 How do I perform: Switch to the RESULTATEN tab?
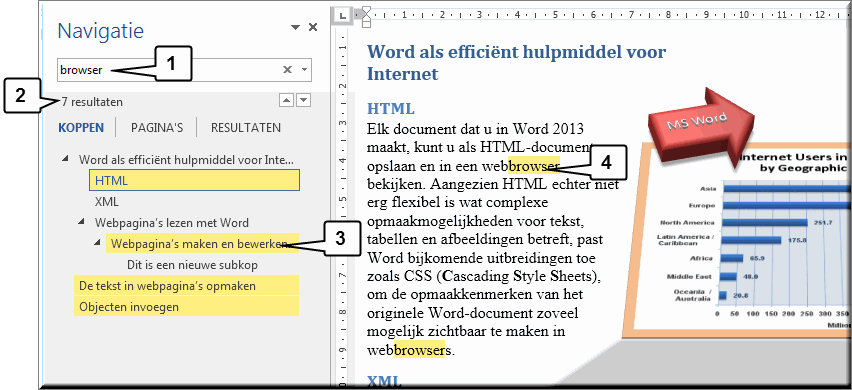click(246, 128)
